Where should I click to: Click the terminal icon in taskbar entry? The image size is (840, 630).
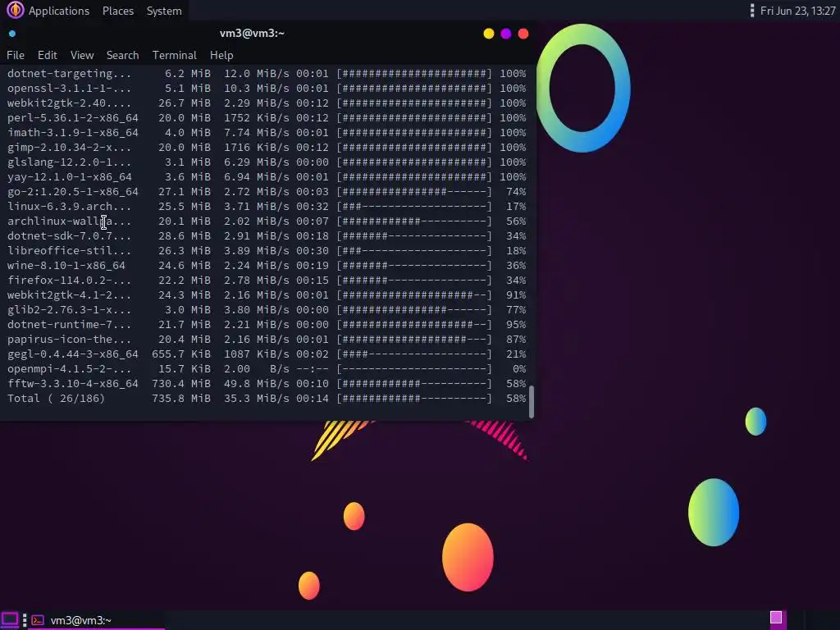pos(38,620)
